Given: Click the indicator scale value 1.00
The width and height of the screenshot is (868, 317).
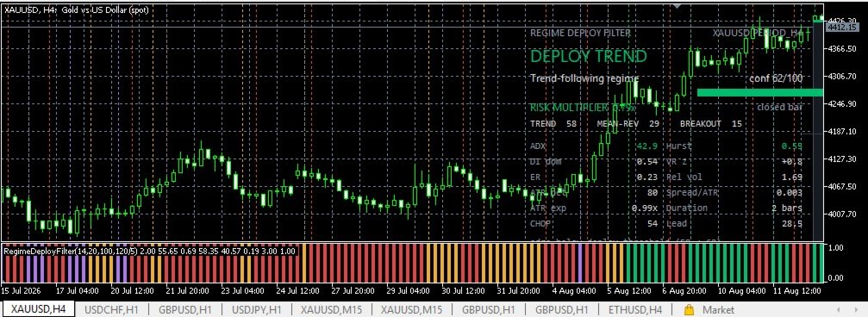Looking at the screenshot, I should coord(834,248).
